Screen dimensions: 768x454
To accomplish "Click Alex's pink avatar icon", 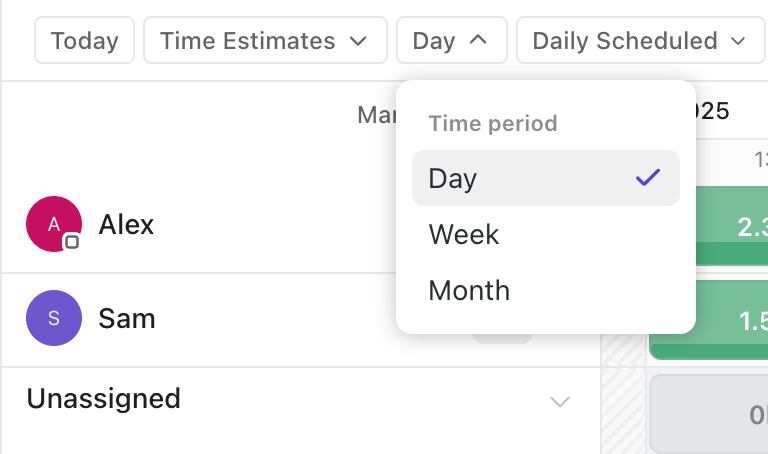I will pos(54,224).
